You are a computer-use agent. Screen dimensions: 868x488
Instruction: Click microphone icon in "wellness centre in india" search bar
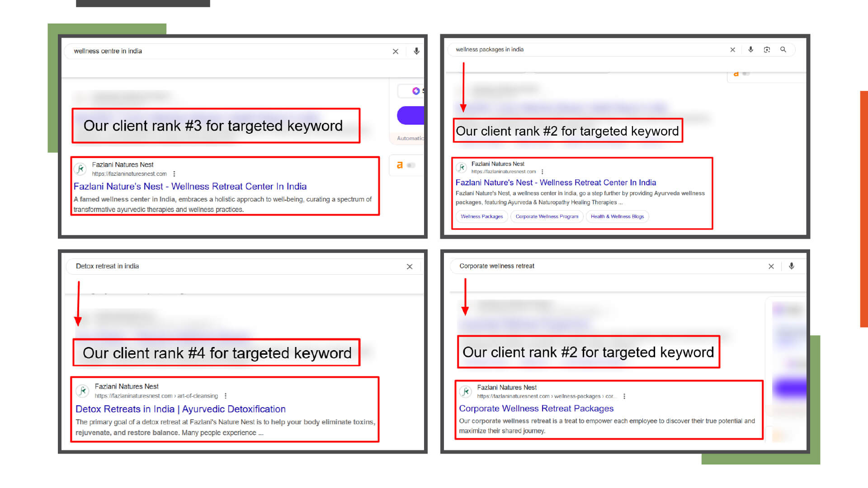coord(416,51)
